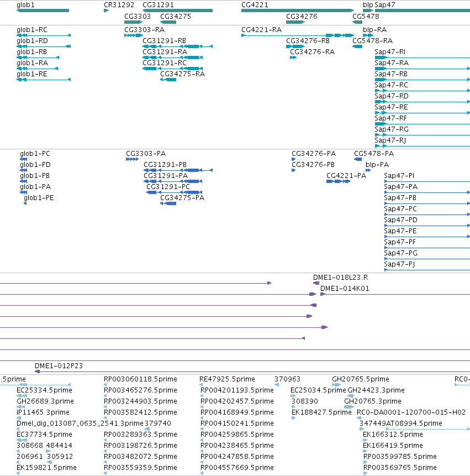Click the CG4221 gene label
The height and width of the screenshot is (476, 470).
click(255, 5)
